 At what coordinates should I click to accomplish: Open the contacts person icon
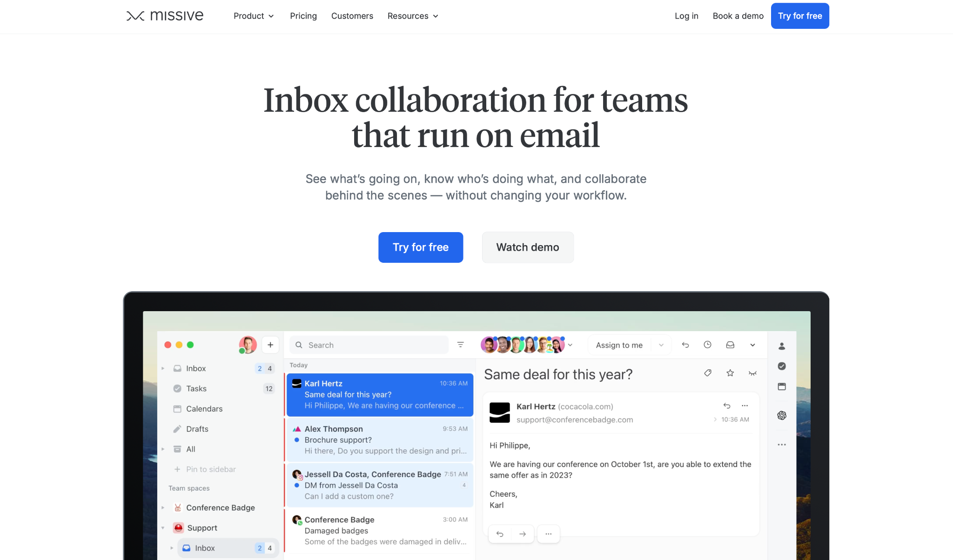[x=782, y=346]
